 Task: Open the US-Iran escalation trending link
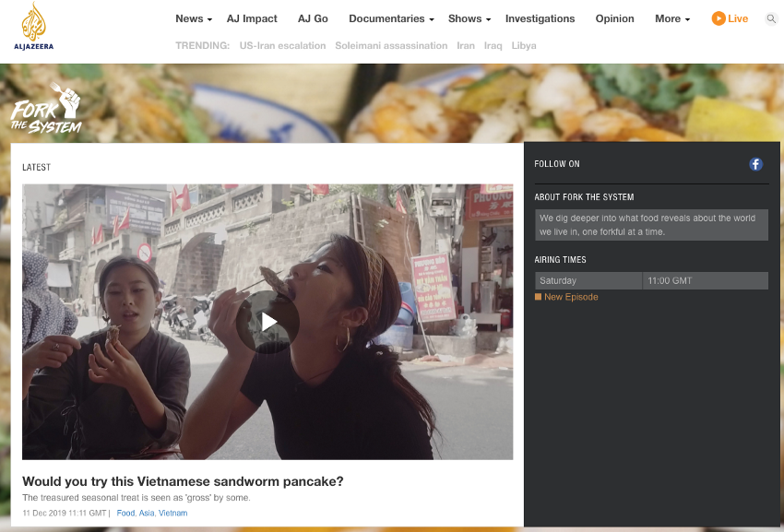point(282,45)
